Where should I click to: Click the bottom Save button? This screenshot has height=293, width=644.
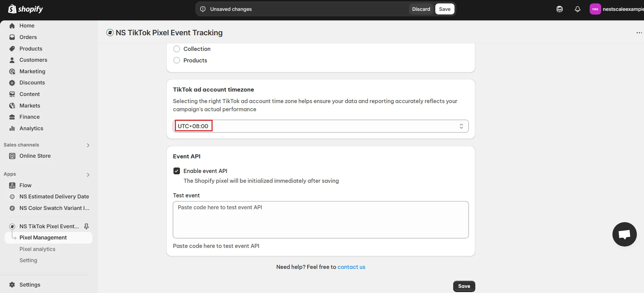tap(464, 286)
